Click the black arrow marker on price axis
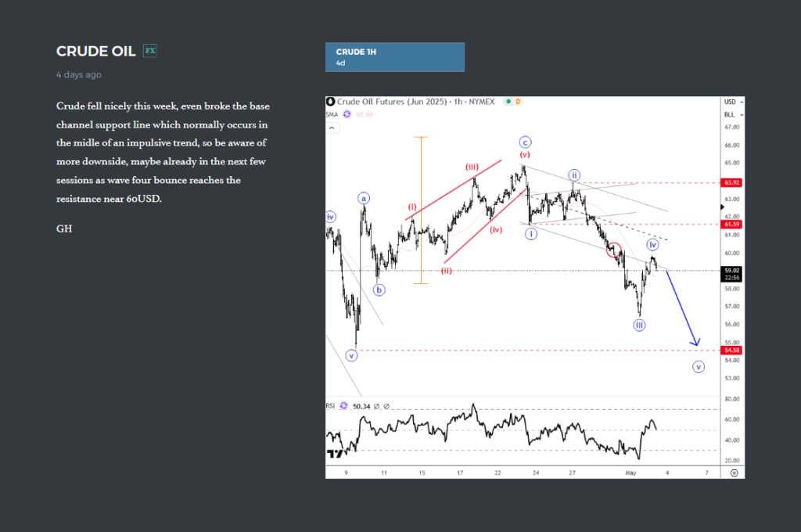The width and height of the screenshot is (801, 532). point(722,207)
